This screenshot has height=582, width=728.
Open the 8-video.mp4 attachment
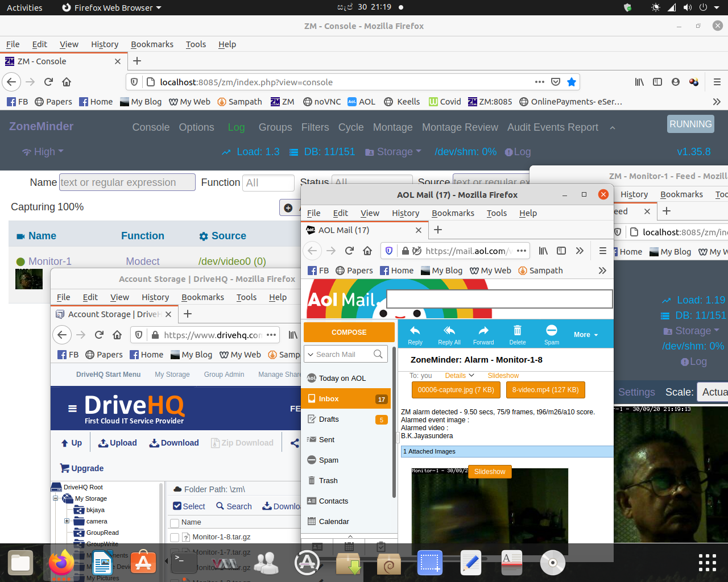coord(545,390)
